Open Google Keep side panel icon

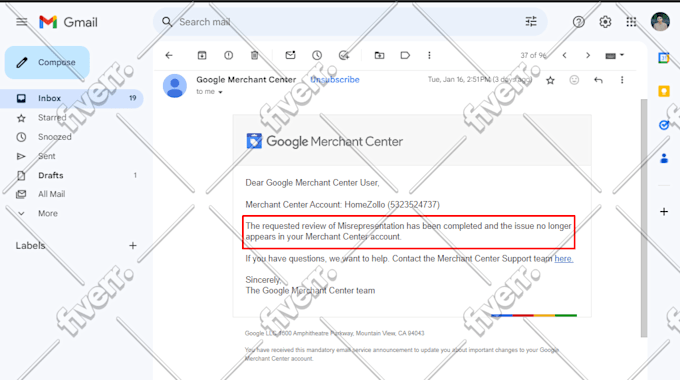[x=664, y=91]
